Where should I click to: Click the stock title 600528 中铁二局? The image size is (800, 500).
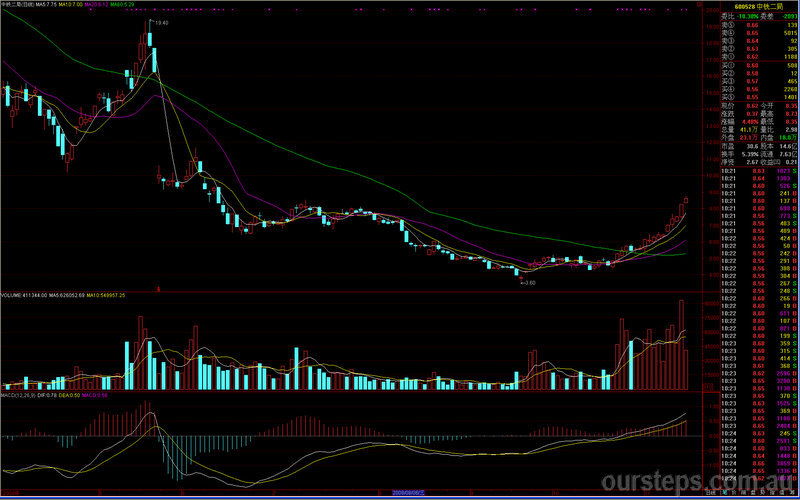click(x=759, y=7)
